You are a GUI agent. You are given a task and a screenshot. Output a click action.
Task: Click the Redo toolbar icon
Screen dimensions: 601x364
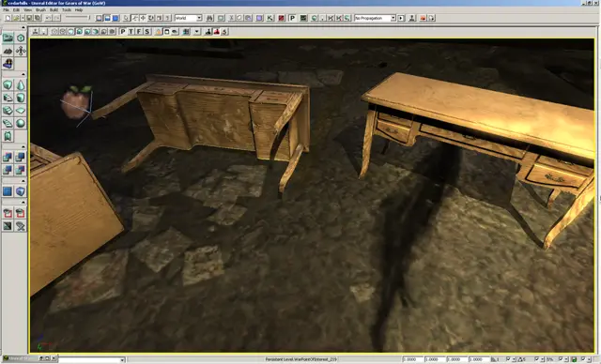(x=56, y=18)
